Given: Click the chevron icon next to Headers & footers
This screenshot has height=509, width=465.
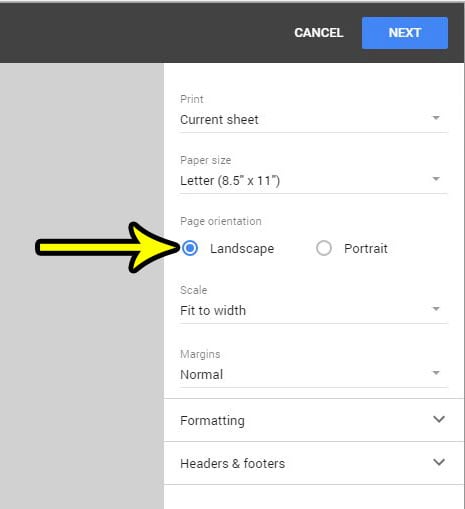Looking at the screenshot, I should point(439,462).
